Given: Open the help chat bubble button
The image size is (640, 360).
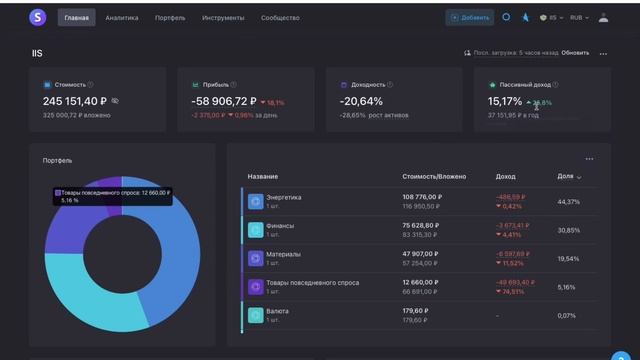Looking at the screenshot, I should click(x=621, y=355).
